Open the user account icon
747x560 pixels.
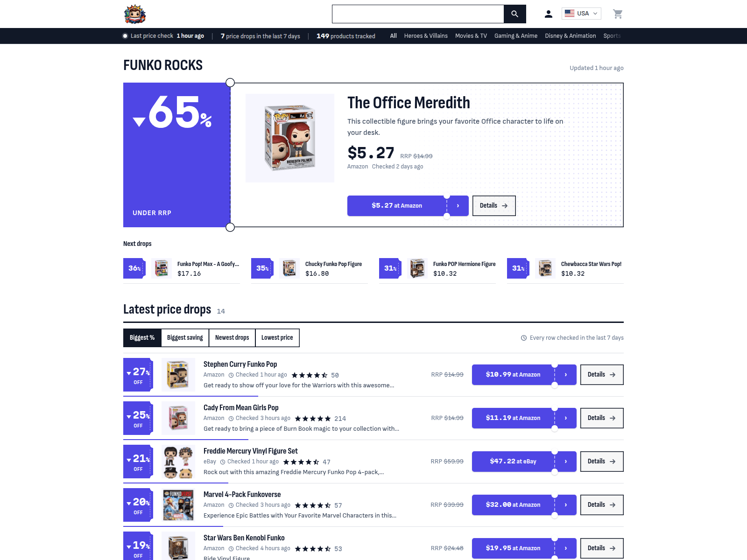pos(549,14)
